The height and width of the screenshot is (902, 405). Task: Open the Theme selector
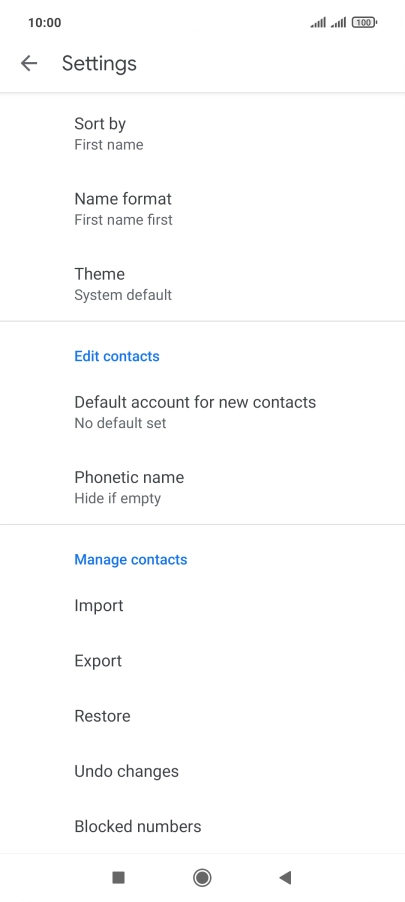[x=202, y=284]
